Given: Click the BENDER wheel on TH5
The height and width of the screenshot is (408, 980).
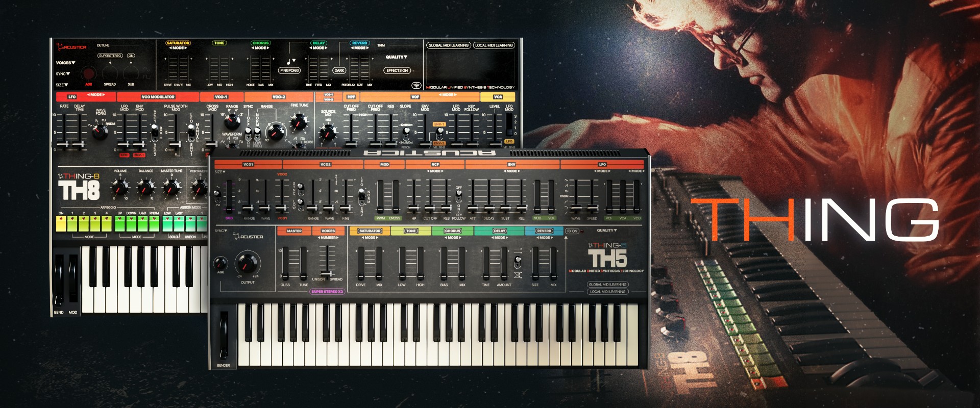Looking at the screenshot, I should [224, 336].
